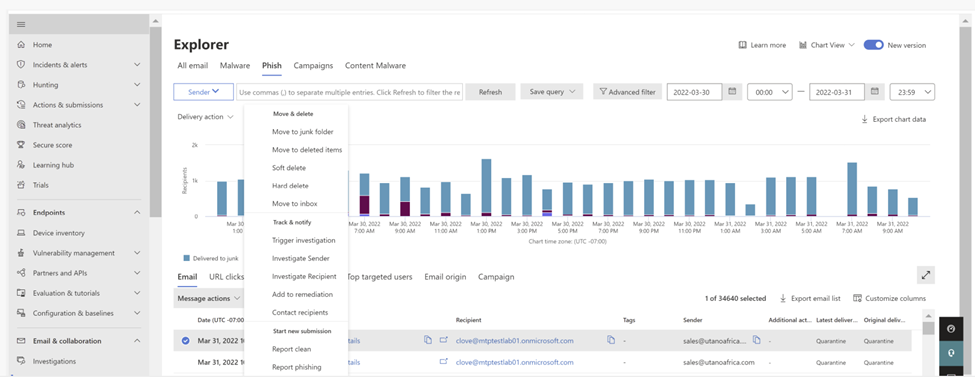Uncheck the selected first email row
The width and height of the screenshot is (975, 377).
(185, 340)
